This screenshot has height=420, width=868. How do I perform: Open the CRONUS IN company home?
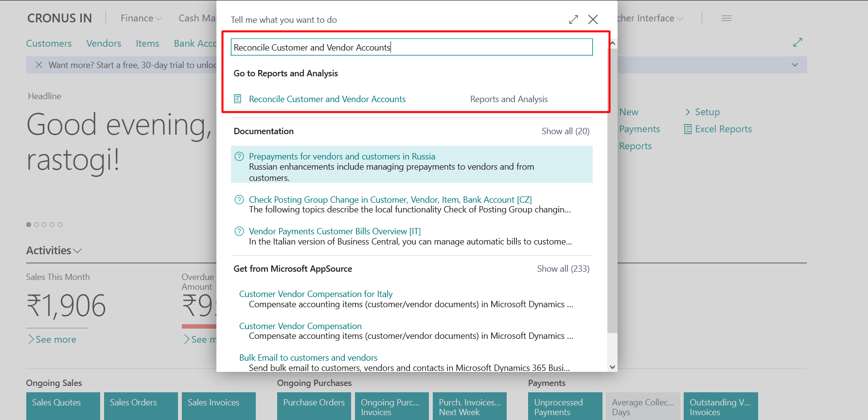59,18
